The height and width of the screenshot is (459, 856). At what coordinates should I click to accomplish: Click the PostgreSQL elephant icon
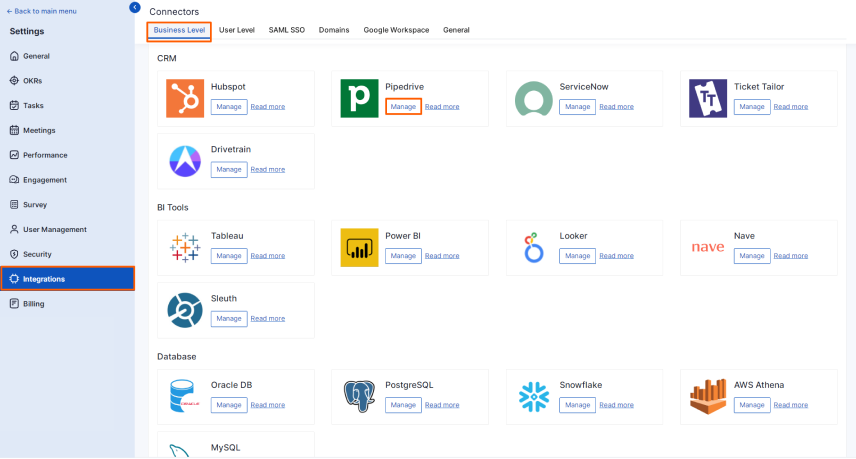(x=359, y=396)
